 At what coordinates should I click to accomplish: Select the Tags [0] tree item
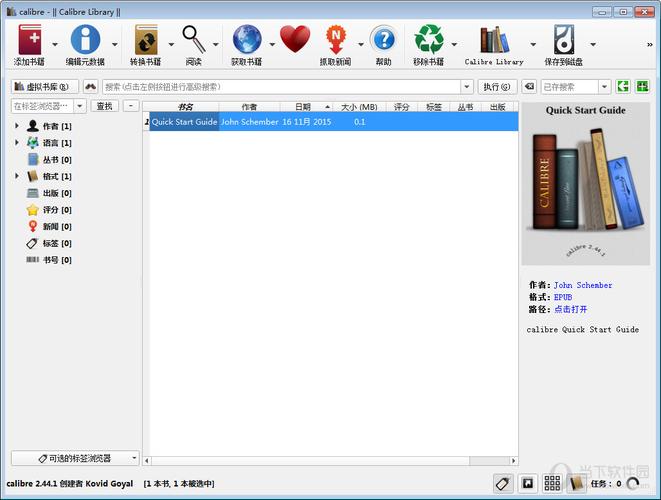point(49,243)
